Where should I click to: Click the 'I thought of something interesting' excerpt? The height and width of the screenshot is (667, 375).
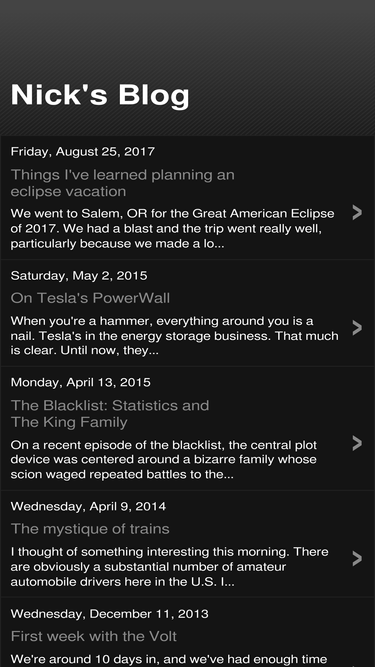pos(170,567)
